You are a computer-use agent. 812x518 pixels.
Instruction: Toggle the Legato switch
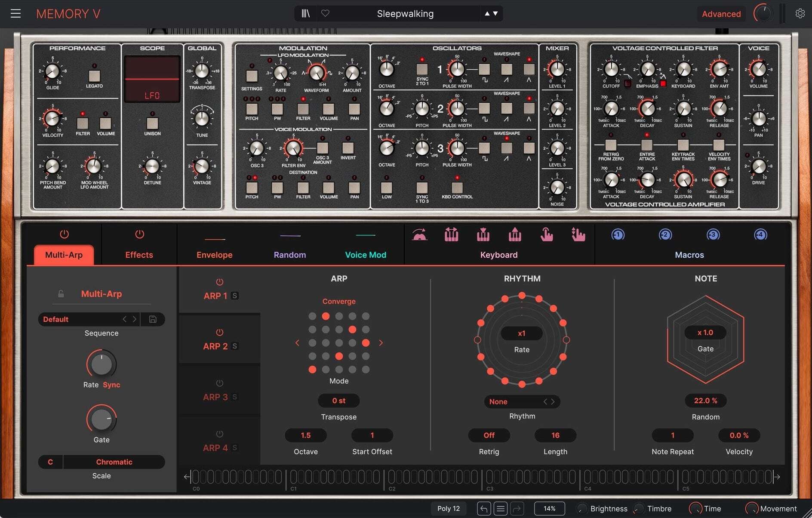(94, 76)
